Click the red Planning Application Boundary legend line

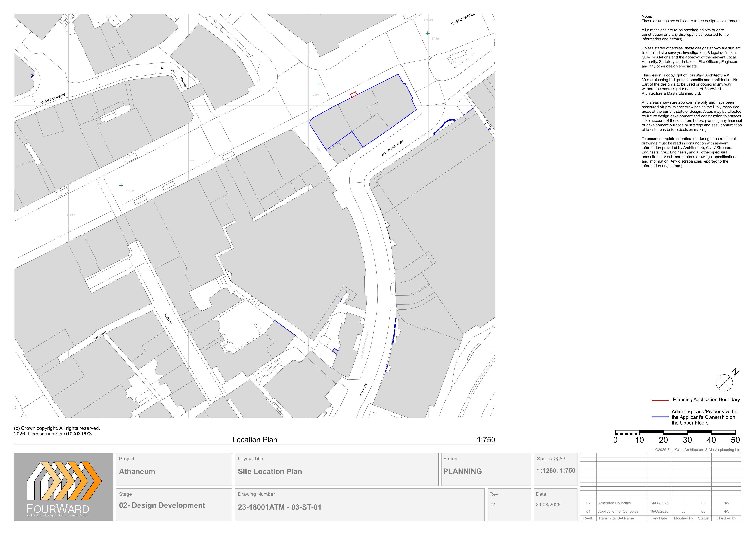(660, 400)
